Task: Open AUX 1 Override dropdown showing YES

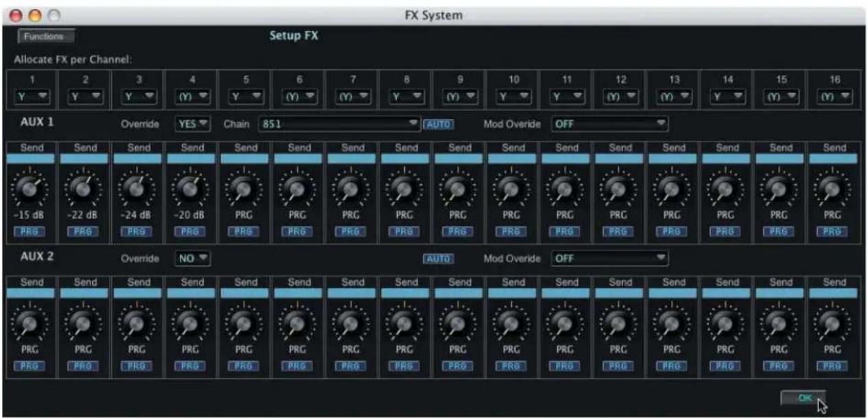Action: (193, 125)
